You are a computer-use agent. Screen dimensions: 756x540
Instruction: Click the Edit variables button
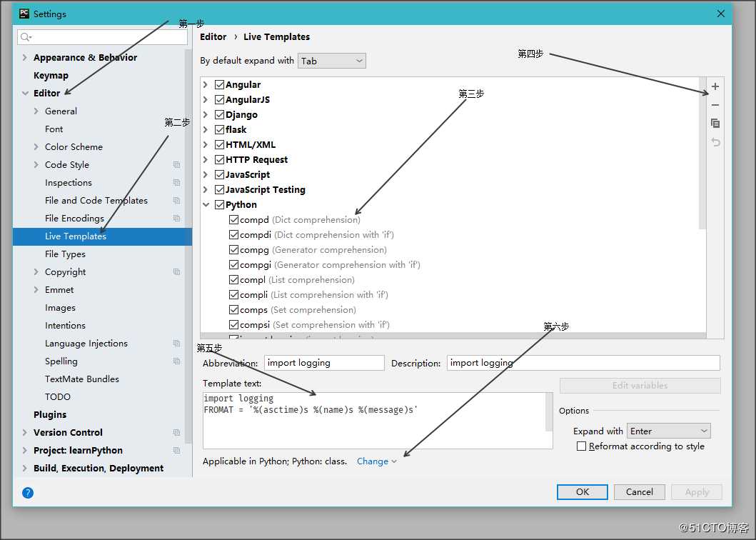pyautogui.click(x=640, y=385)
